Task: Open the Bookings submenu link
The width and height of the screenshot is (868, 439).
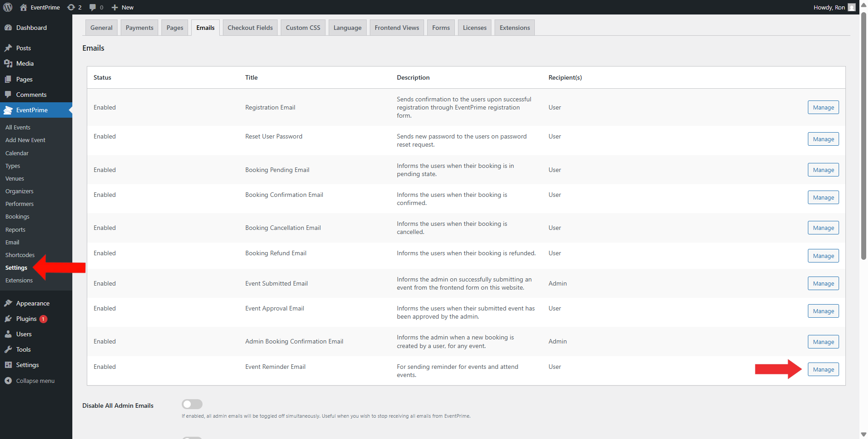Action: pos(17,217)
